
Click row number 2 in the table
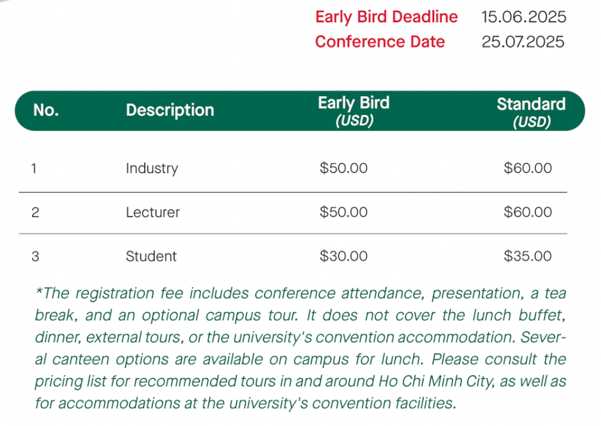35,212
